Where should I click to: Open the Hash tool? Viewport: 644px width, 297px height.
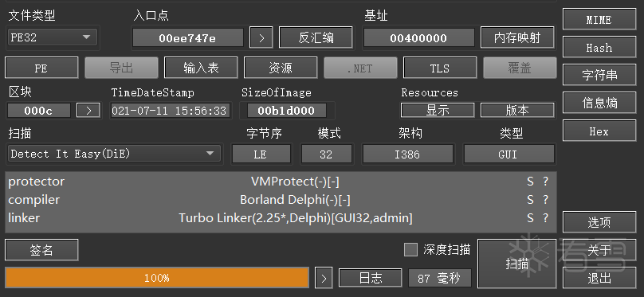599,48
